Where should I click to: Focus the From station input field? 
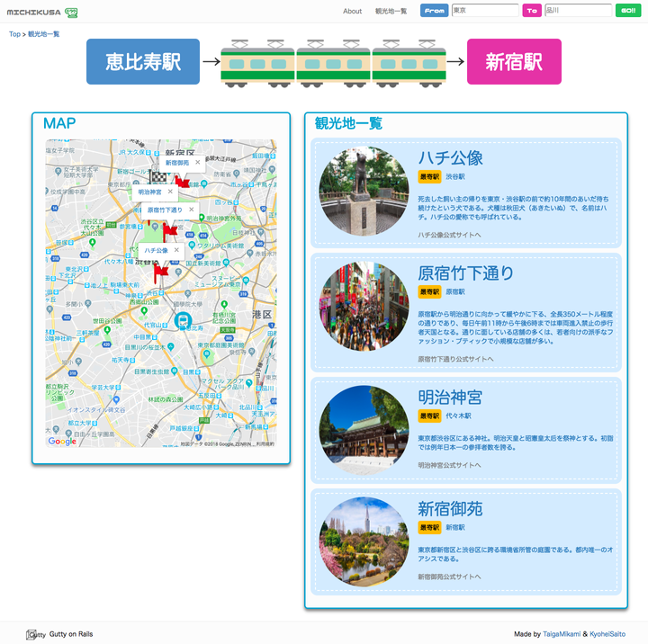pos(485,10)
